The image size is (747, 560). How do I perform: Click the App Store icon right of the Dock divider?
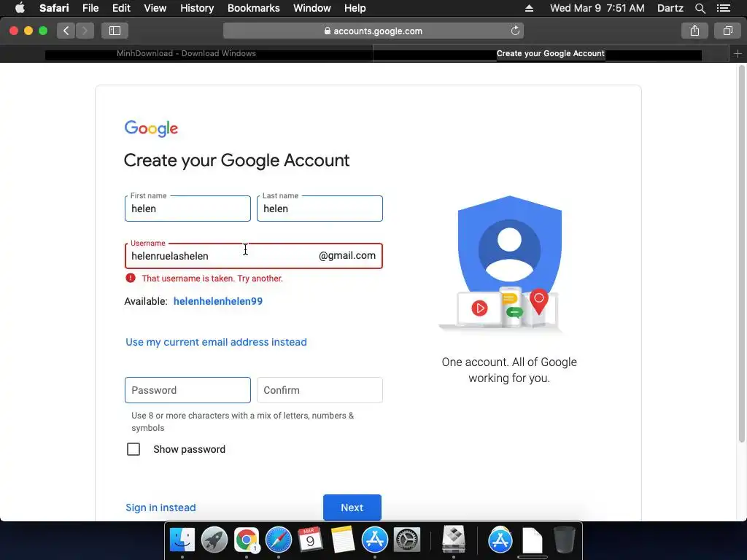pyautogui.click(x=500, y=540)
